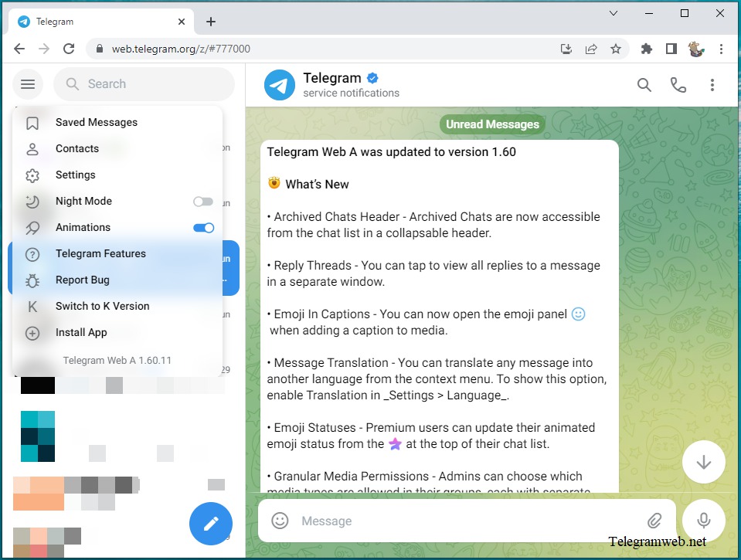Screen dimensions: 741x560
Task: Open Saved Messages from menu
Action: [96, 122]
